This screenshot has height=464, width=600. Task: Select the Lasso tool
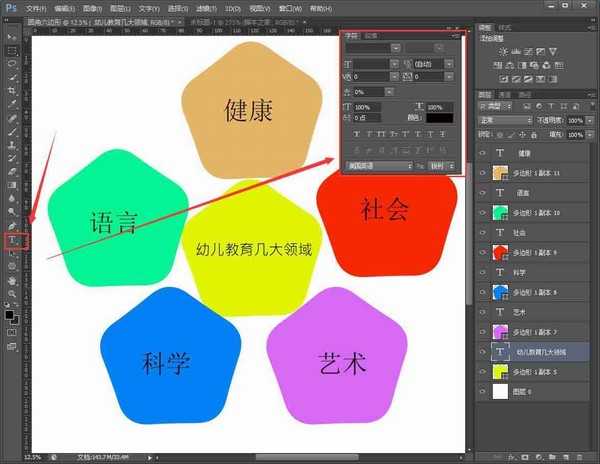point(12,62)
